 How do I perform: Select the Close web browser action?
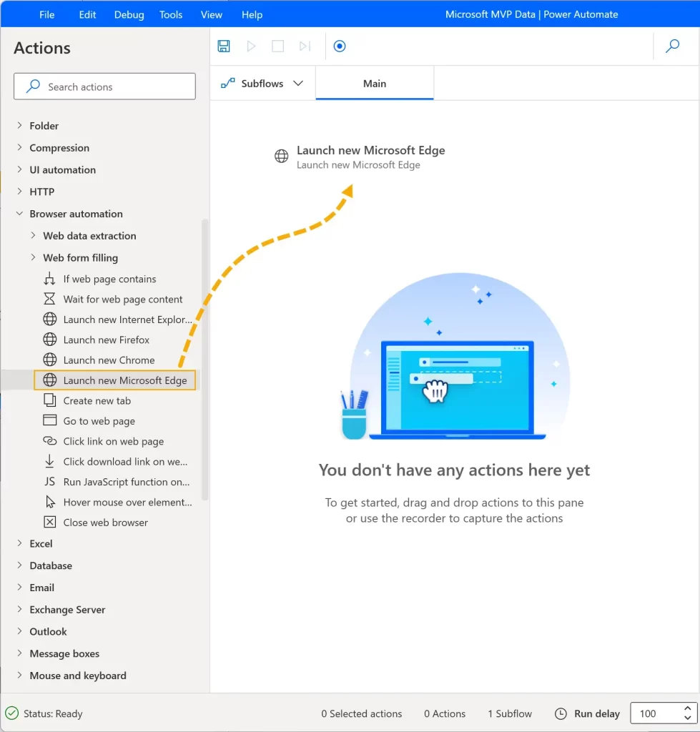[x=105, y=523]
